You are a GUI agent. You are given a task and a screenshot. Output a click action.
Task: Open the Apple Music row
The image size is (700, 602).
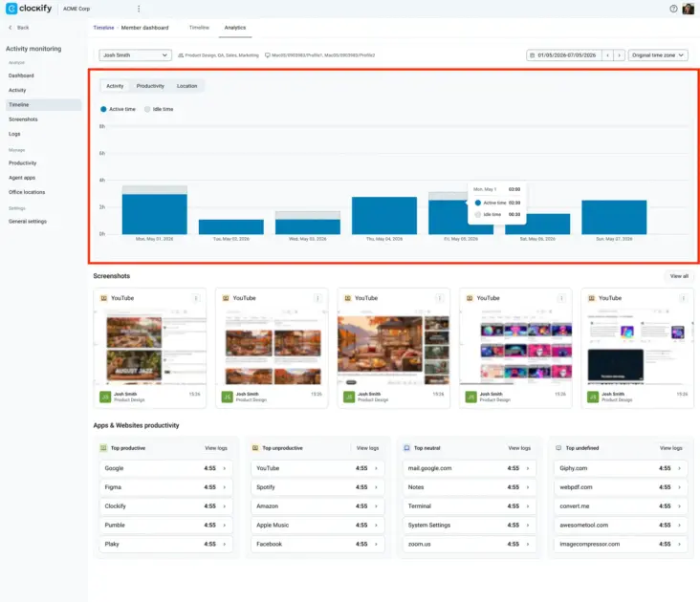[x=317, y=525]
